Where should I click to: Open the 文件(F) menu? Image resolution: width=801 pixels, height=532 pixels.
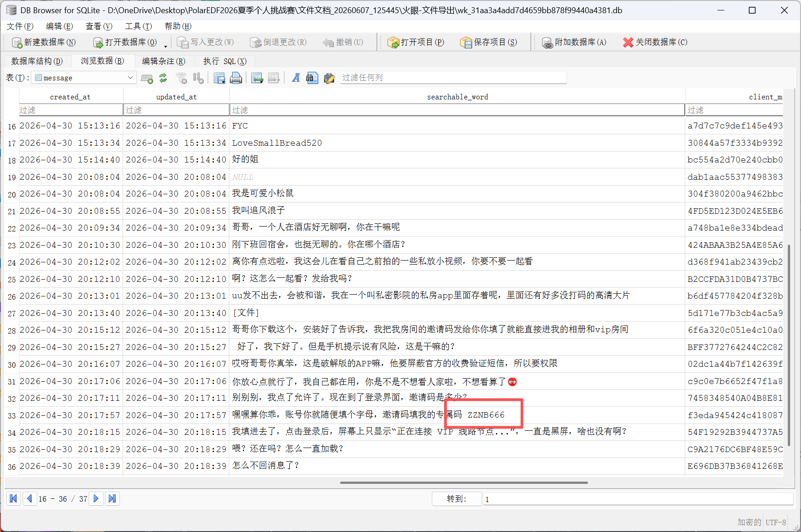click(x=20, y=26)
